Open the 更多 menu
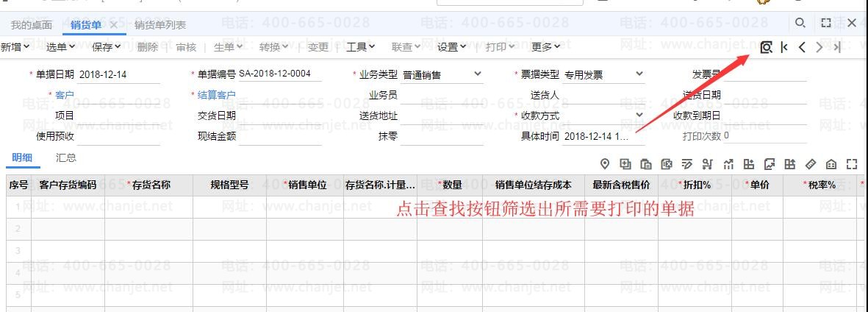The height and width of the screenshot is (312, 868). coord(545,47)
